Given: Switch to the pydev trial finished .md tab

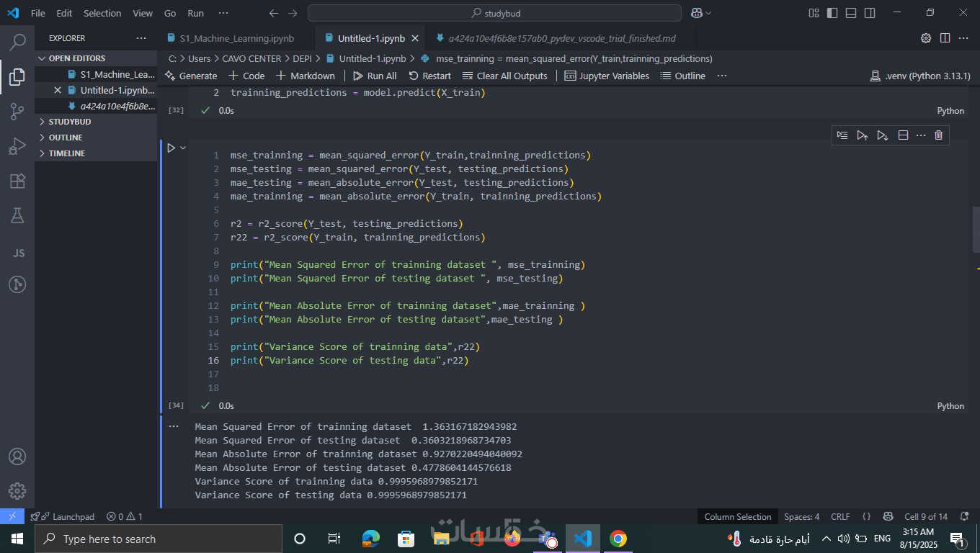Looking at the screenshot, I should (561, 38).
